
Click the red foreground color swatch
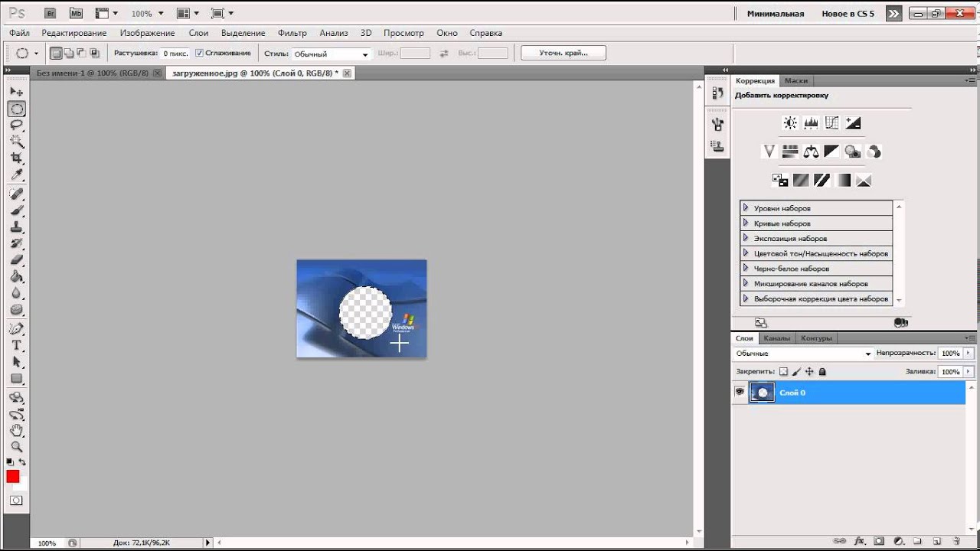coord(13,477)
